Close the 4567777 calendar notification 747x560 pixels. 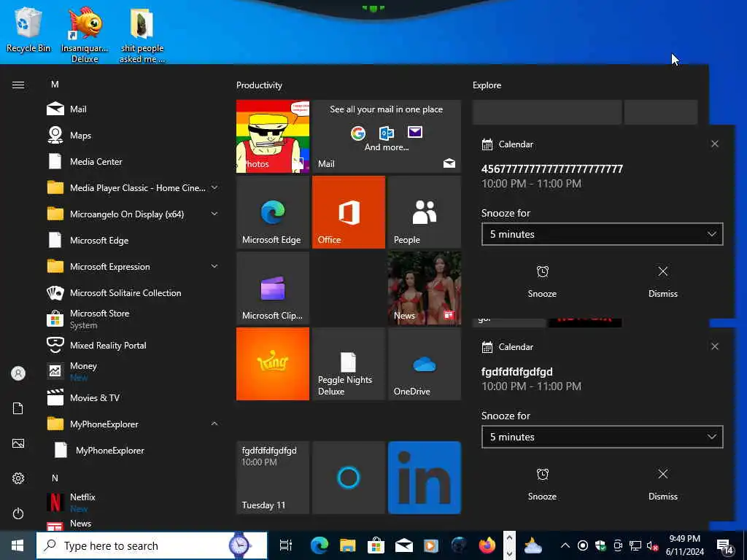[715, 144]
